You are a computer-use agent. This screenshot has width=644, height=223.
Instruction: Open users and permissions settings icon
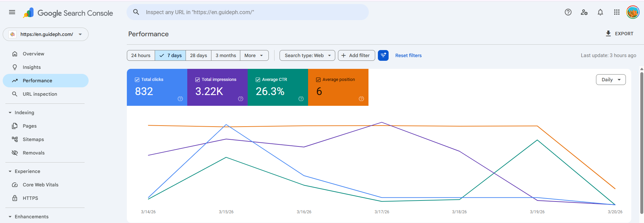[x=584, y=12]
